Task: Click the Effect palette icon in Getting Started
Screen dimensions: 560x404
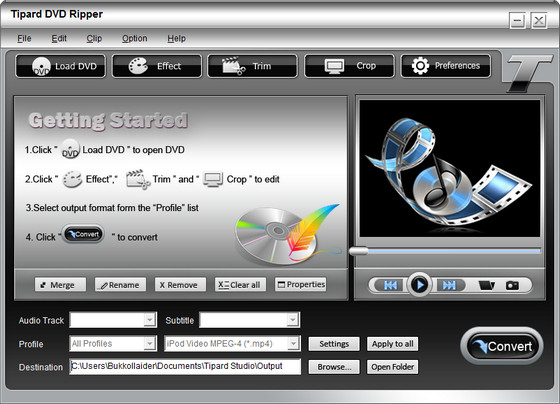Action: coord(72,179)
